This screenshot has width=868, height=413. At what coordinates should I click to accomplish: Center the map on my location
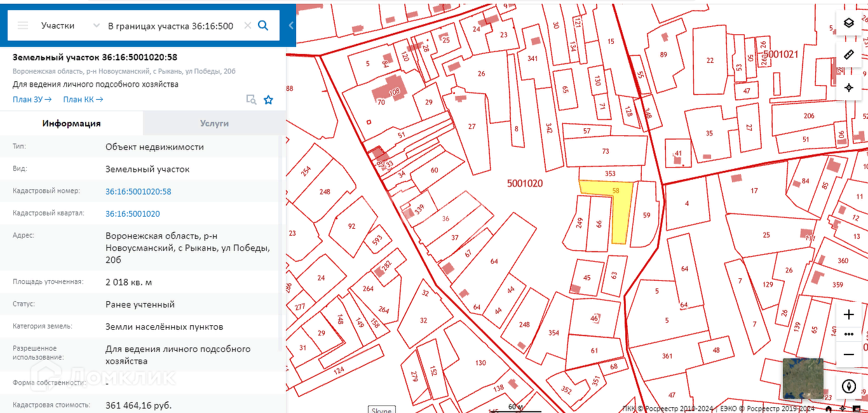[x=849, y=88]
